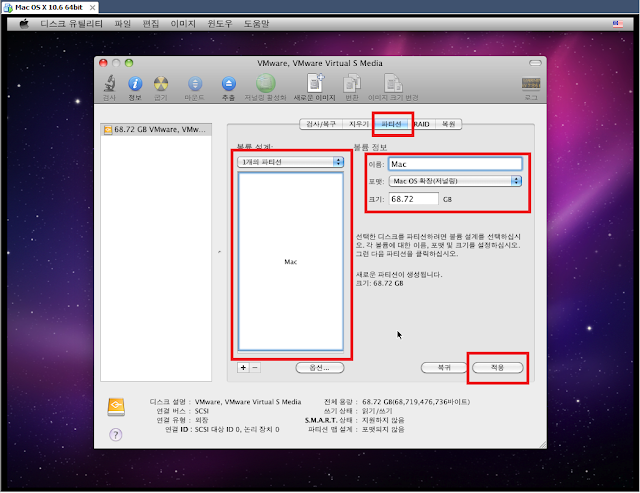The width and height of the screenshot is (640, 493).
Task: Click the SCSI connection bus value
Action: 202,411
